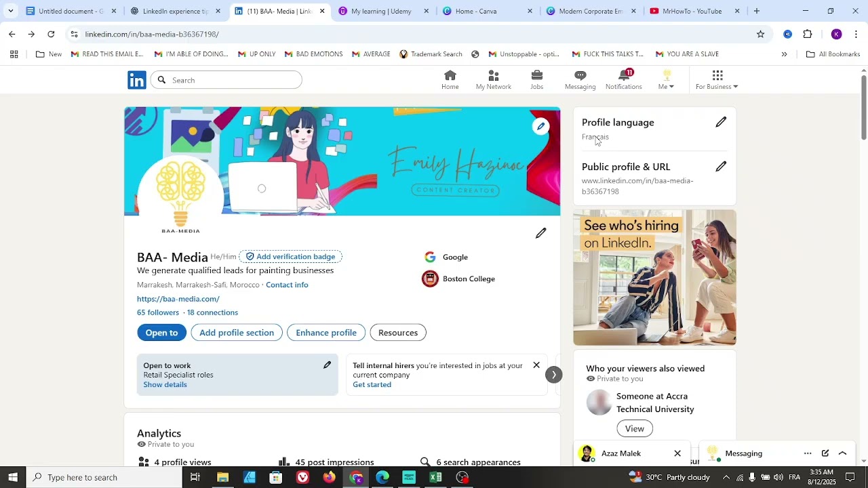
Task: Edit Public profile & URL pencil
Action: coord(721,167)
